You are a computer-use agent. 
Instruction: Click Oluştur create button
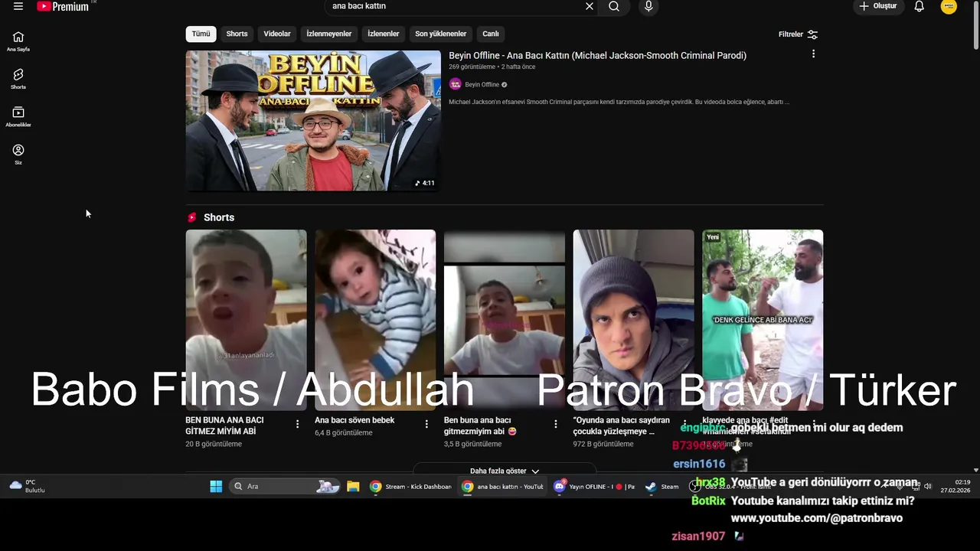pyautogui.click(x=878, y=6)
